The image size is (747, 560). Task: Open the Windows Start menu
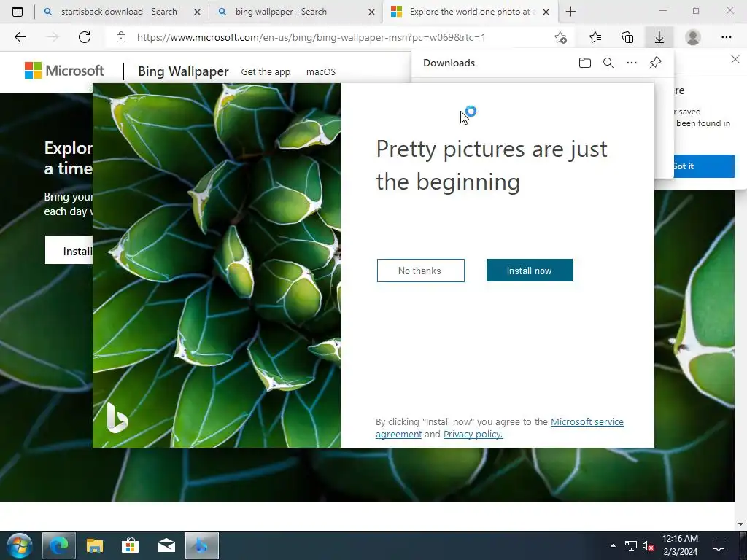coord(20,545)
